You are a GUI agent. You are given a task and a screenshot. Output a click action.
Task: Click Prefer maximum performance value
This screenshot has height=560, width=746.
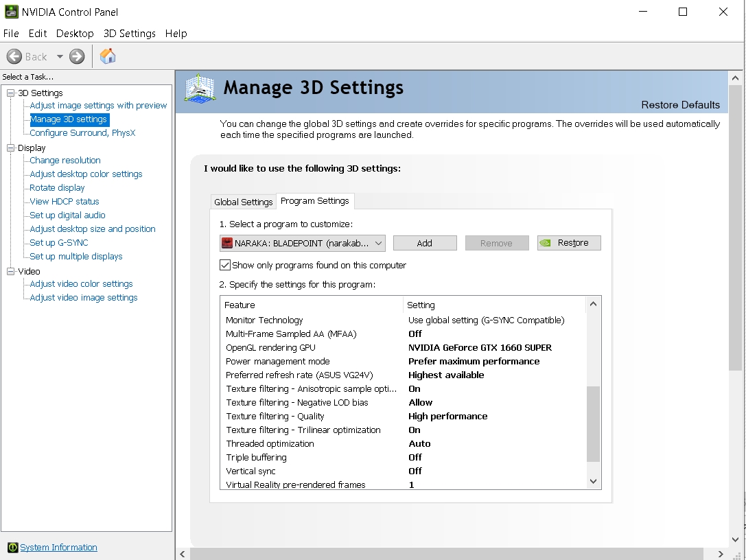click(x=474, y=362)
